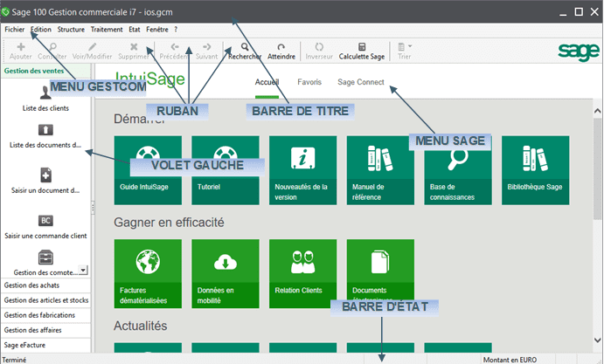Open the Factures dématérialisées tile
604x364 pixels.
(148, 273)
